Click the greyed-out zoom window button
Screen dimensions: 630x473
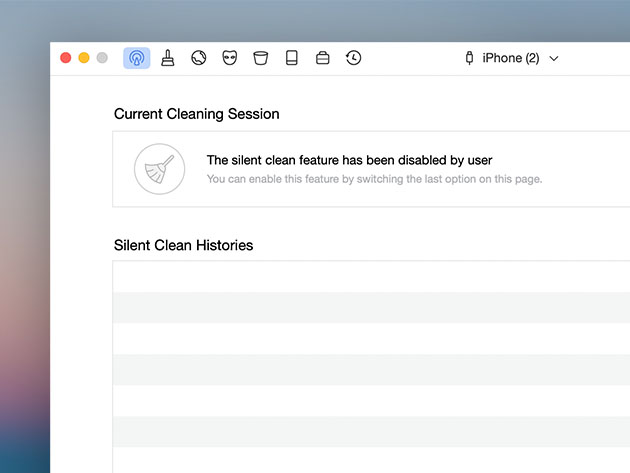click(x=102, y=58)
